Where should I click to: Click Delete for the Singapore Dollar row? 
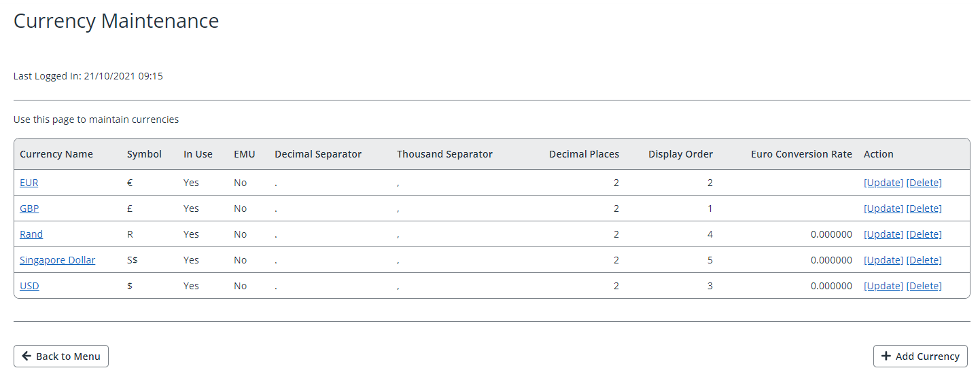(x=924, y=260)
